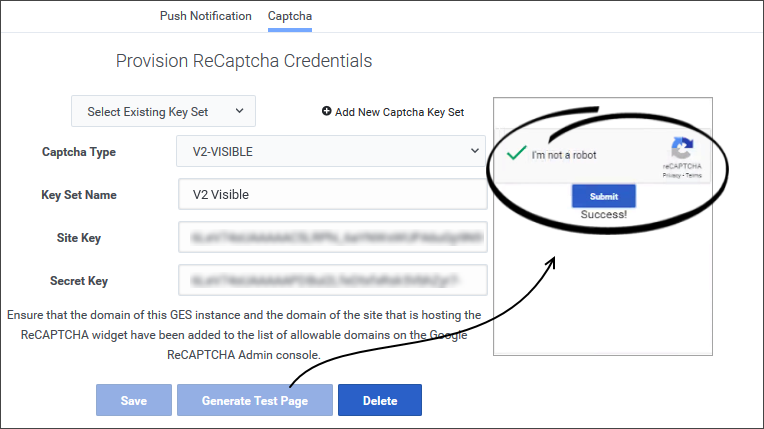Click the Success! message text

(603, 214)
